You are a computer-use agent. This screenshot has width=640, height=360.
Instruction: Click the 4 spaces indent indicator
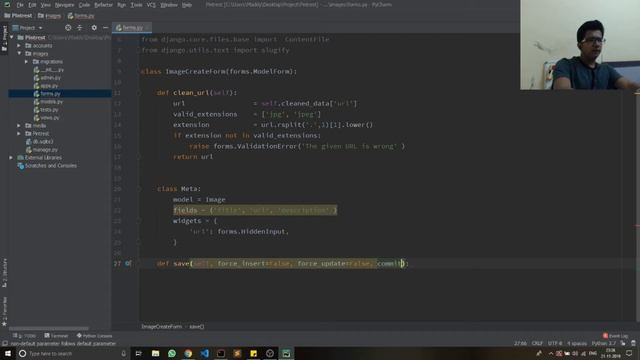click(577, 344)
